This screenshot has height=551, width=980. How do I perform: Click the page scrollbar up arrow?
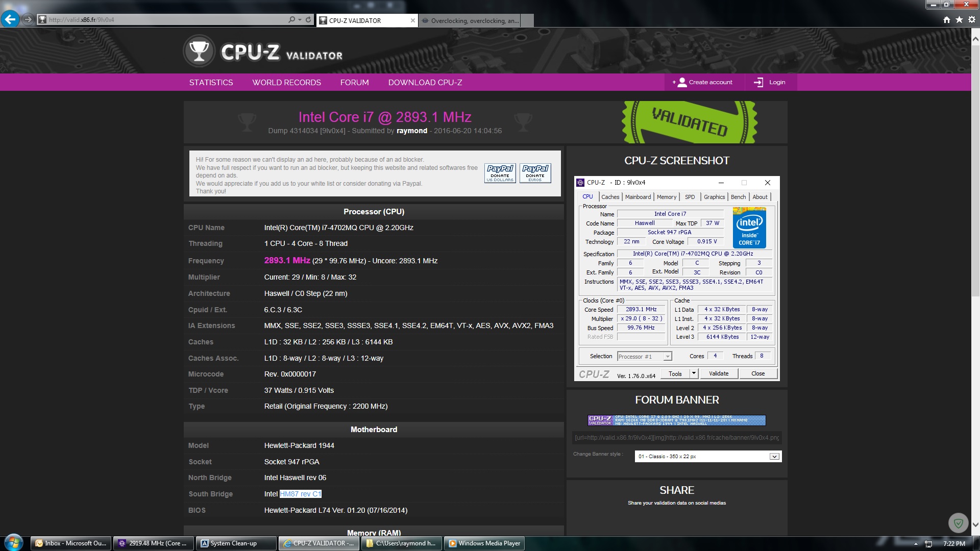pyautogui.click(x=975, y=39)
